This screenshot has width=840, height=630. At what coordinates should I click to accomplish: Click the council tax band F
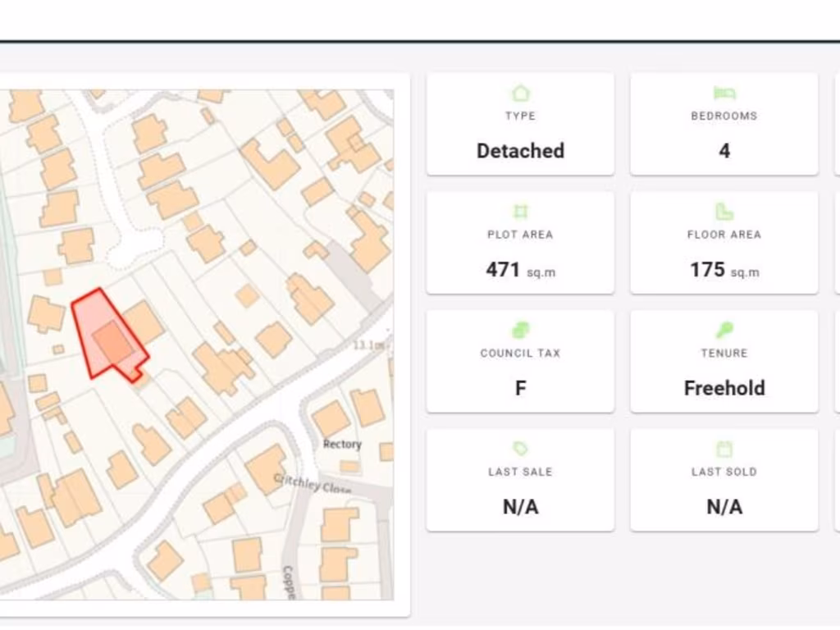point(520,388)
